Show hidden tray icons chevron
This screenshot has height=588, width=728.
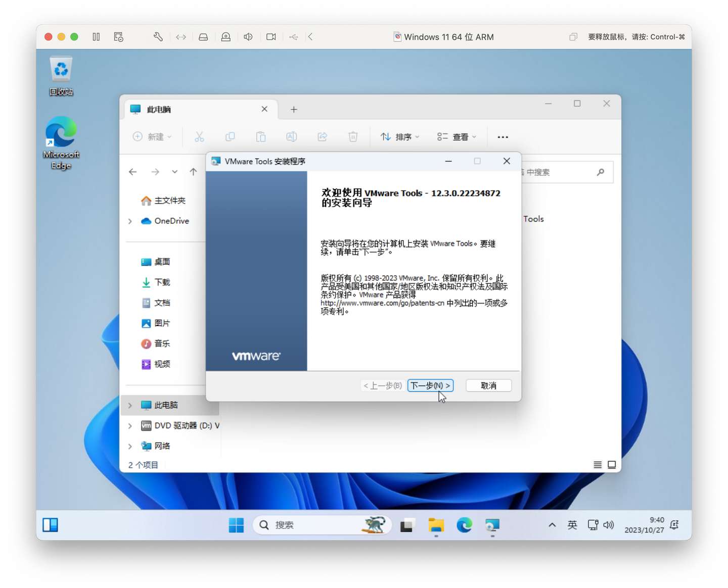[552, 525]
